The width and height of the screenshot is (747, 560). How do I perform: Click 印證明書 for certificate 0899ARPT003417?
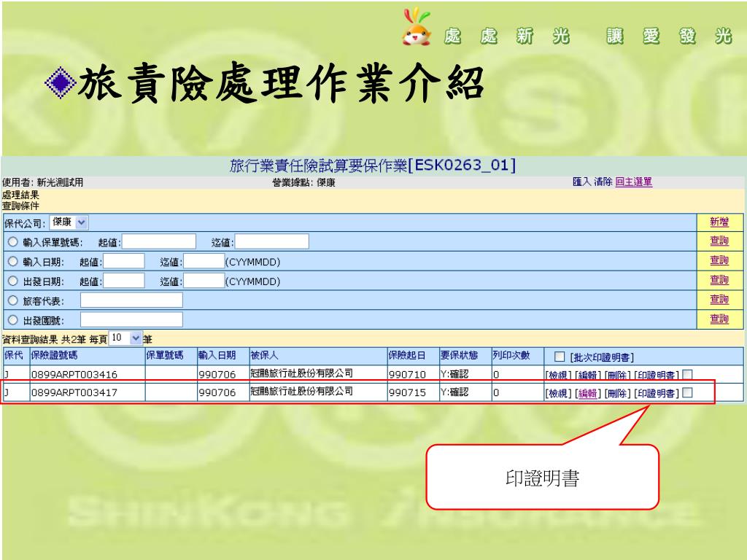coord(657,393)
